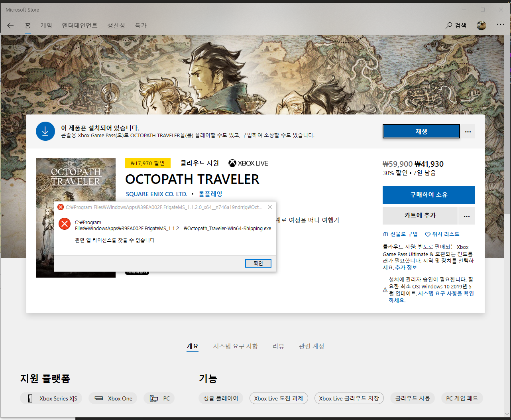Switch to the 생산성 tab

pyautogui.click(x=116, y=26)
